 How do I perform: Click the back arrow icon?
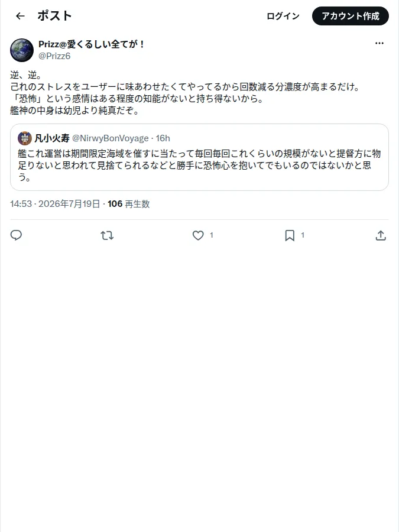click(20, 16)
